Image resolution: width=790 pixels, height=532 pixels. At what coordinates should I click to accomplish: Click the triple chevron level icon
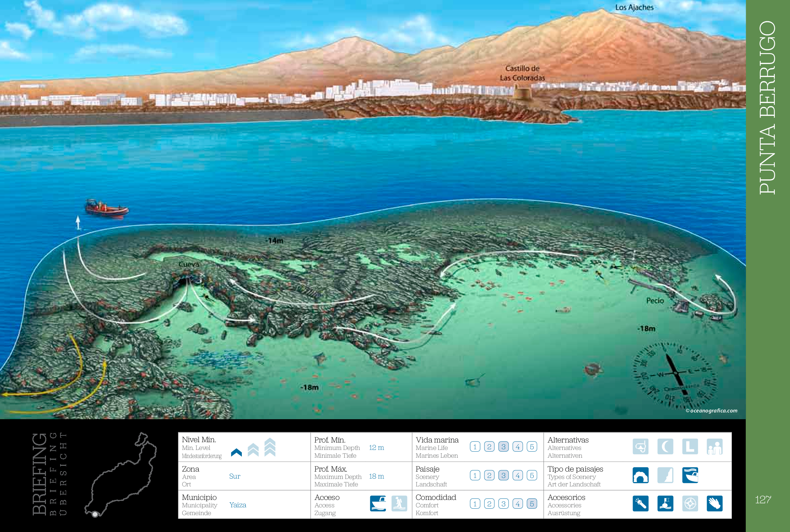(x=270, y=447)
